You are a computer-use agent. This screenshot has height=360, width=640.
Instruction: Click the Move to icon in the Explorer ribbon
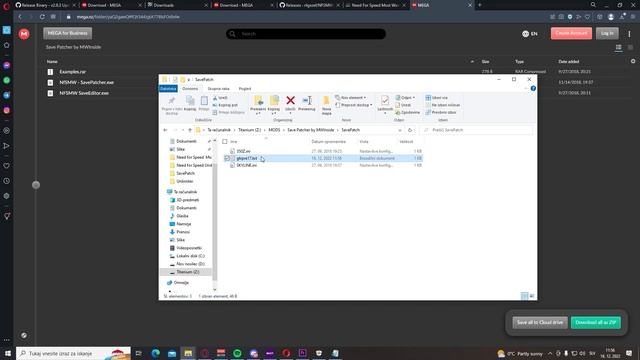(258, 100)
